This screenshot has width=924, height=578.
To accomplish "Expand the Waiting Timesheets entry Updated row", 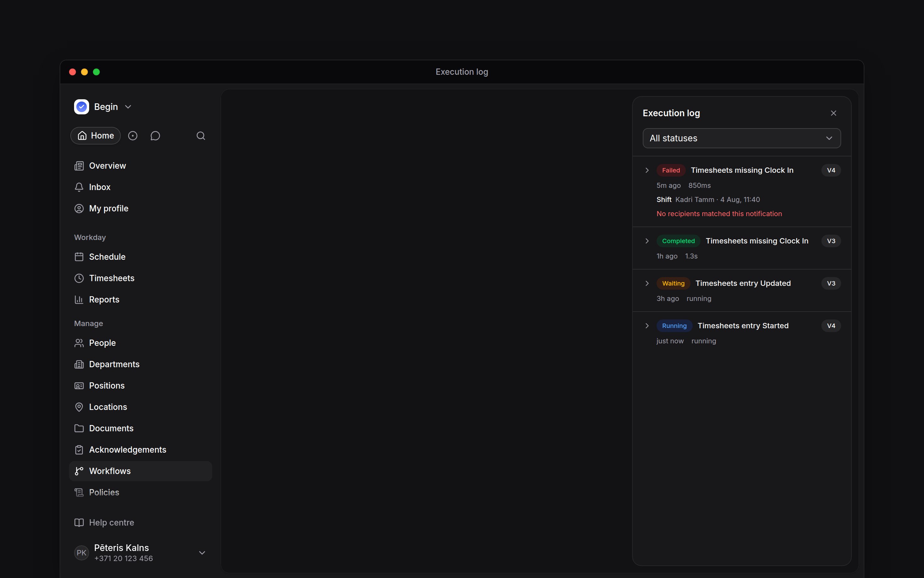I will [x=647, y=284].
